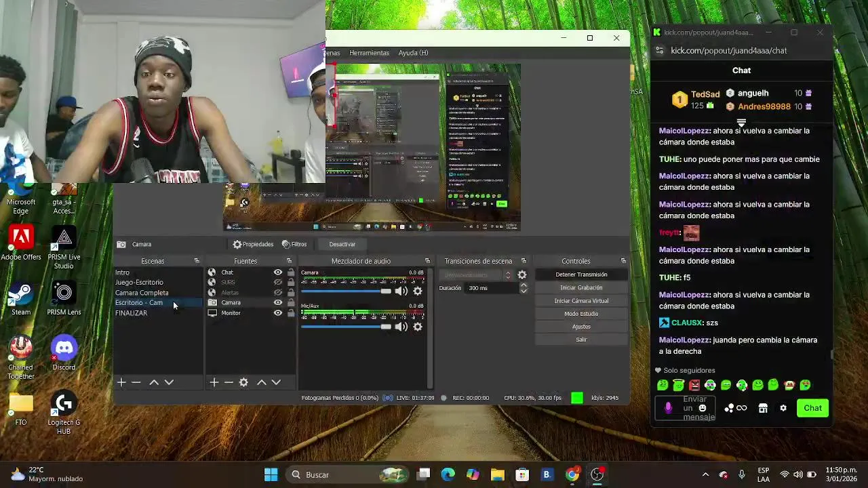Open scene transition properties gear
This screenshot has width=868, height=488.
click(522, 274)
